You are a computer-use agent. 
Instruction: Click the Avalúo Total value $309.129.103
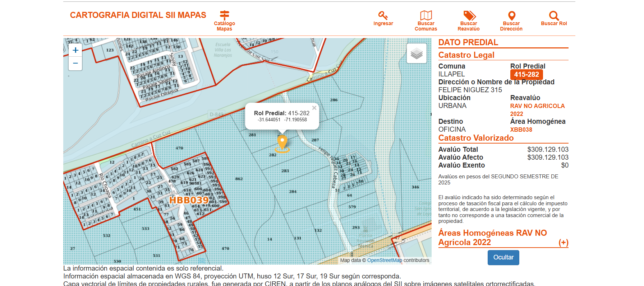[548, 149]
